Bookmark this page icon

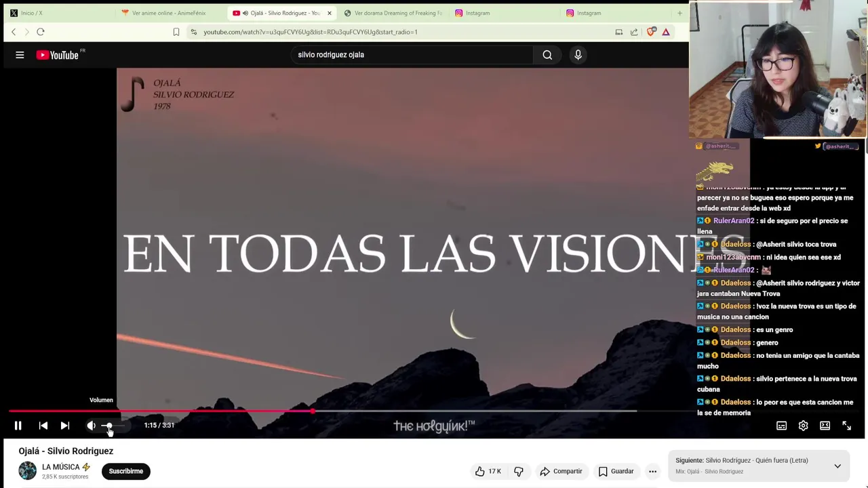tap(176, 32)
